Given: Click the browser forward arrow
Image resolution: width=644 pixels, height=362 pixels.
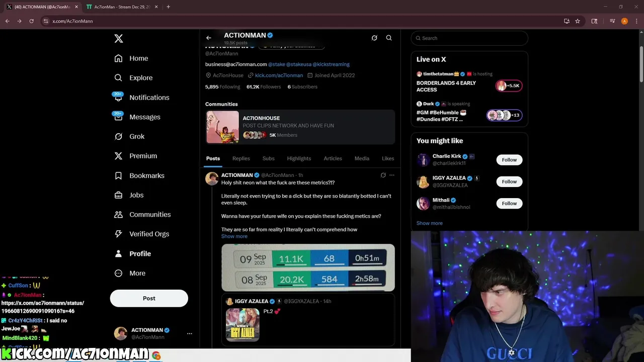Looking at the screenshot, I should [19, 21].
